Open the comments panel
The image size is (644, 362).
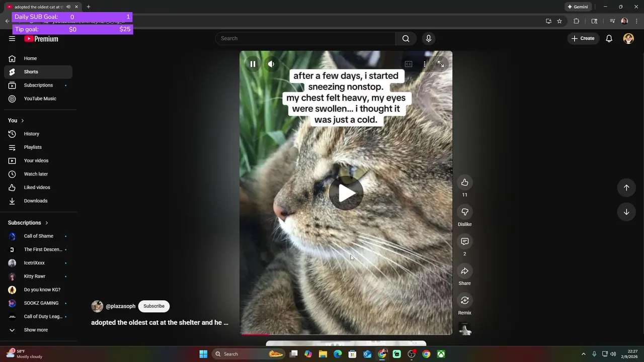click(464, 242)
